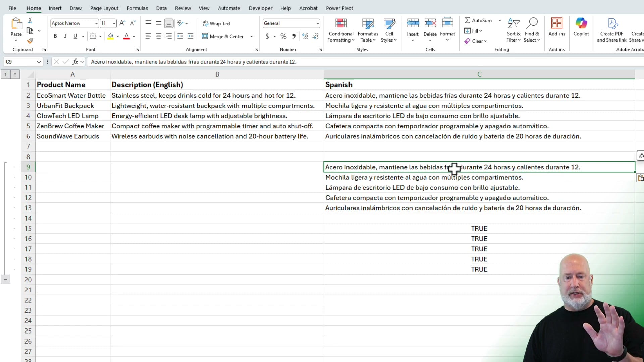Open Conditional Formatting options
Screen dimensions: 644x362
coord(341,30)
